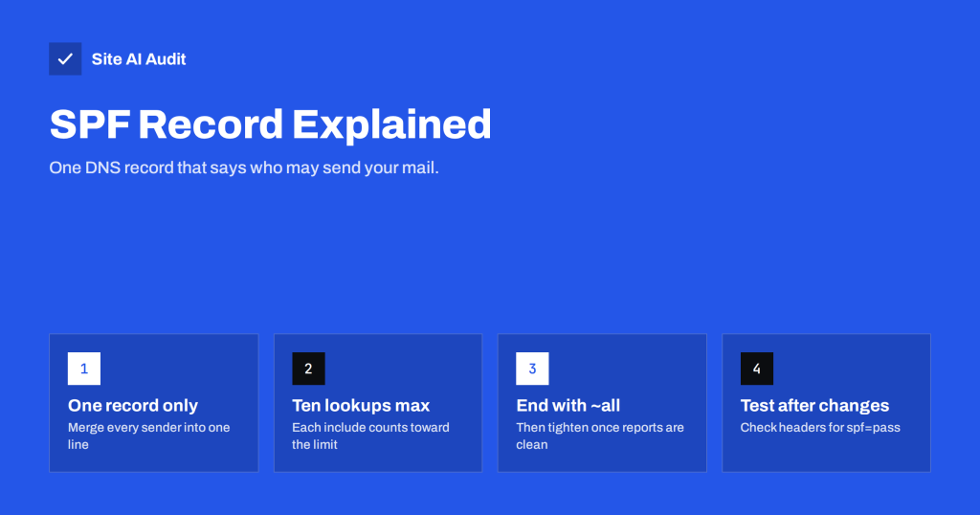980x515 pixels.
Task: Click the number 1 step badge
Action: pos(84,369)
